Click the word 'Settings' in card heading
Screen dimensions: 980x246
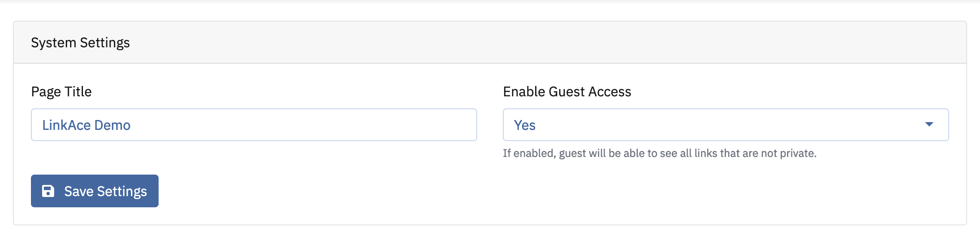click(x=105, y=43)
